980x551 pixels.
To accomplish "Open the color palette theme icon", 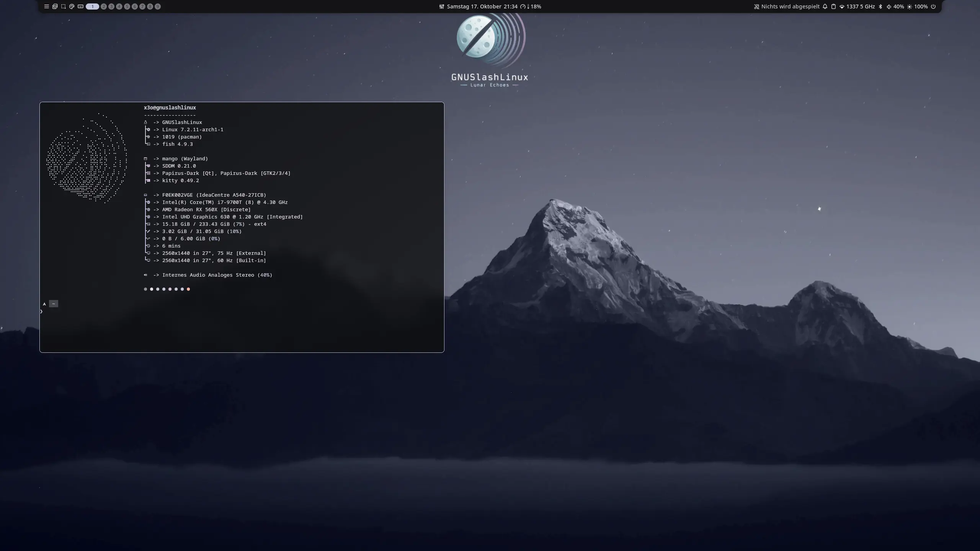I will click(72, 7).
